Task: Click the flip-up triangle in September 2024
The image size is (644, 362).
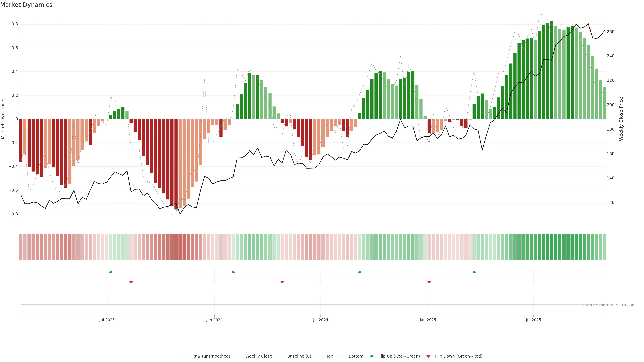Action: pos(360,272)
